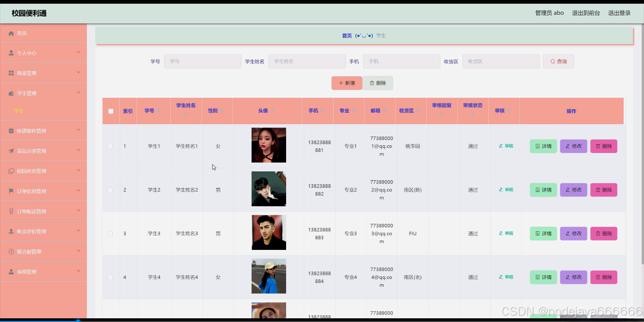Sort by 学号 column arrows
The image size is (644, 322).
(158, 111)
